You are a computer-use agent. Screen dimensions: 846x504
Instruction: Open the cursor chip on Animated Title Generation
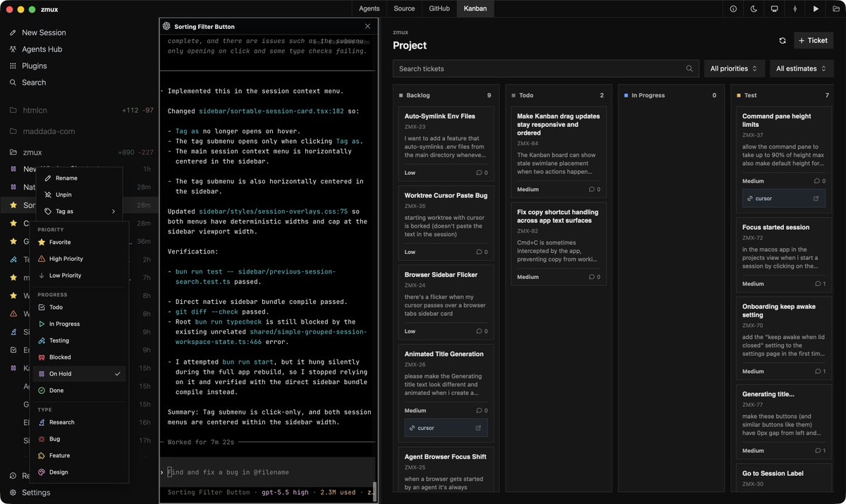click(446, 428)
